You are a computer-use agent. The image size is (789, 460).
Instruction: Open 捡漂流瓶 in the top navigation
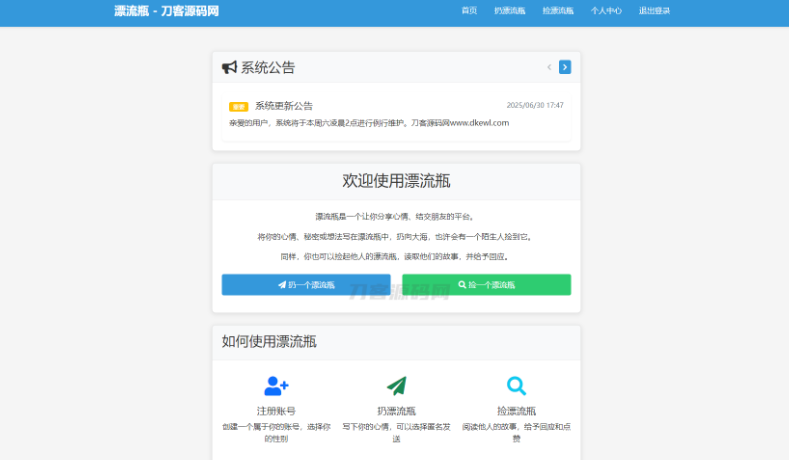(558, 11)
